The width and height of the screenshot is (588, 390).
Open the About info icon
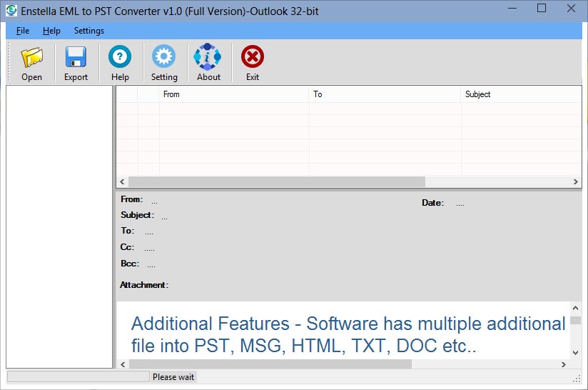208,57
